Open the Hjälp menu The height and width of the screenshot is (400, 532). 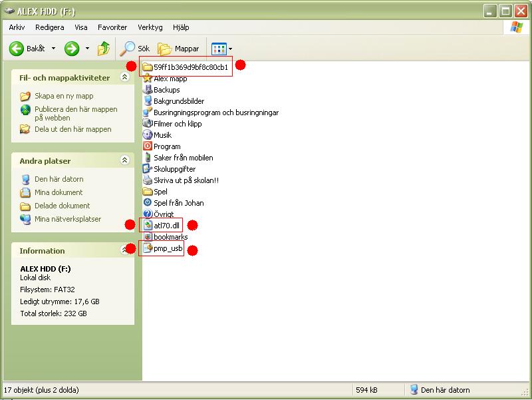[x=181, y=27]
